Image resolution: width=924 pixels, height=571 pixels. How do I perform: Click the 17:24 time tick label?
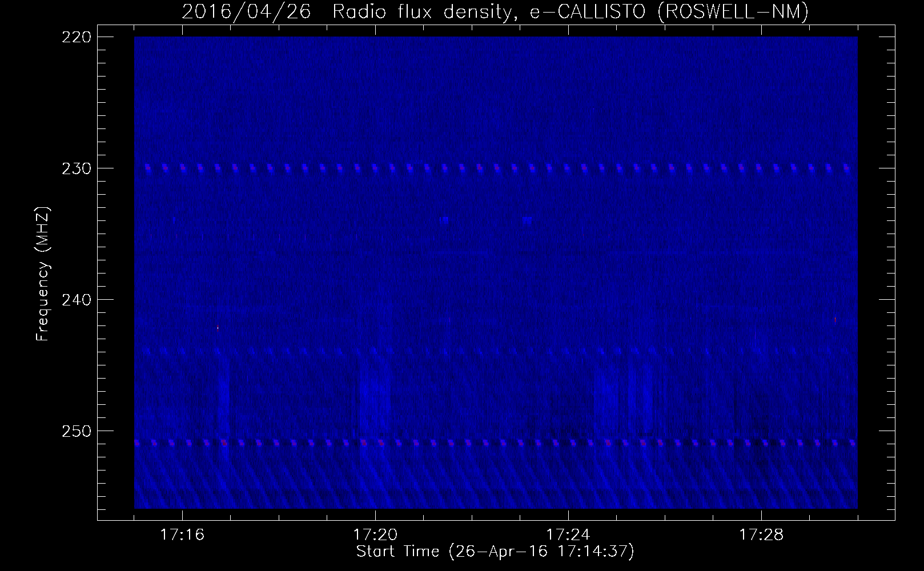[x=568, y=535]
